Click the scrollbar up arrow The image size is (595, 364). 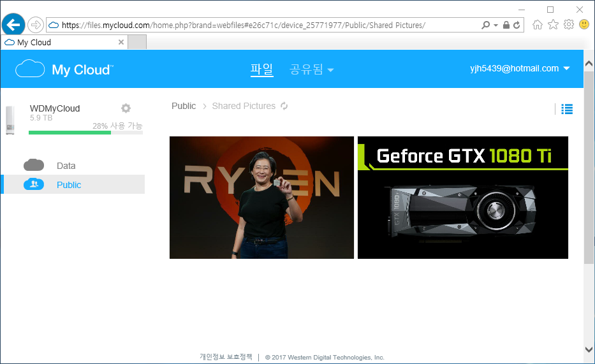[589, 64]
